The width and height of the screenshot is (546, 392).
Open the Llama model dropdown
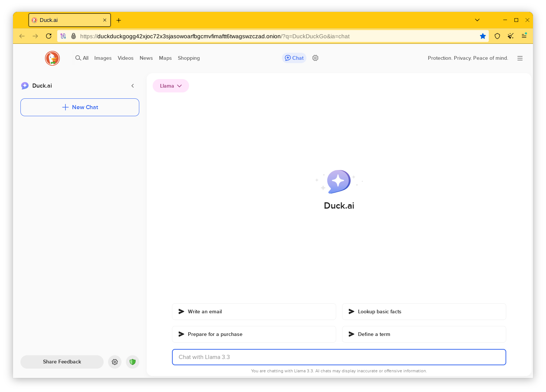[x=171, y=86]
